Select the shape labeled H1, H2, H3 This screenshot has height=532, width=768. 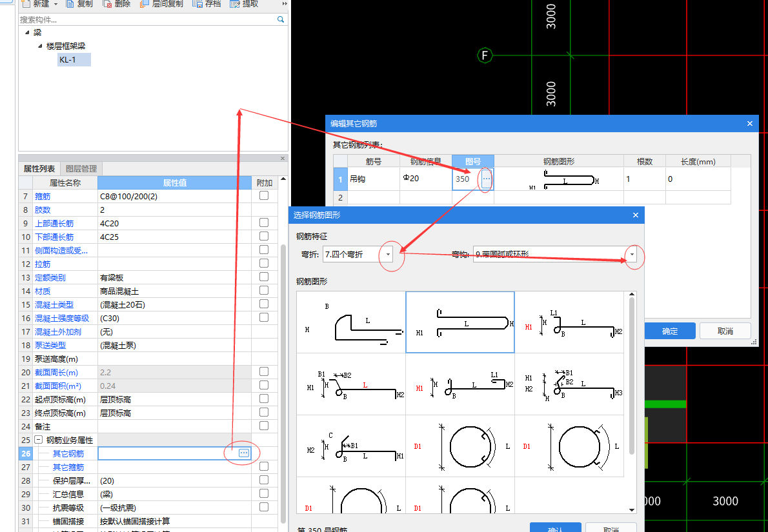coord(569,384)
